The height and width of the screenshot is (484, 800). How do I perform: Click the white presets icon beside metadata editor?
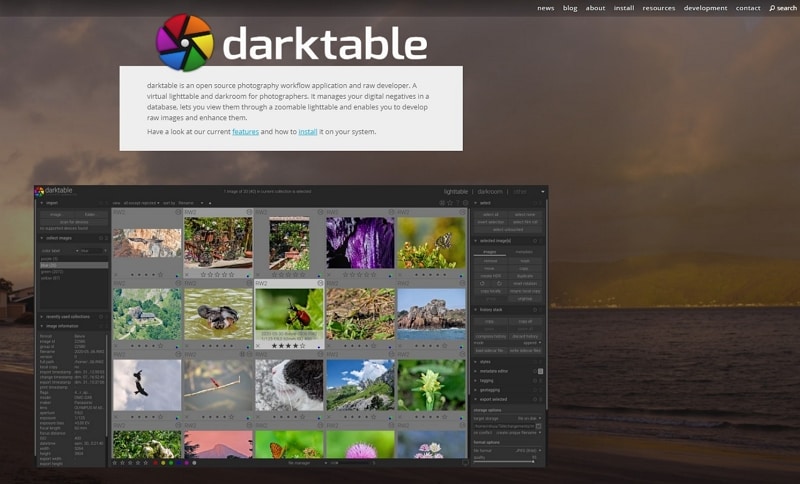pyautogui.click(x=540, y=371)
